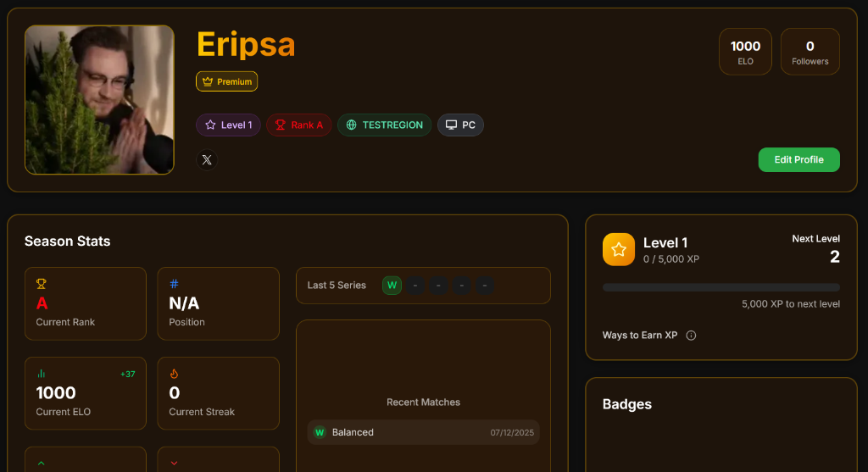Click the Current Streak 0 card
The width and height of the screenshot is (868, 472).
pos(218,393)
